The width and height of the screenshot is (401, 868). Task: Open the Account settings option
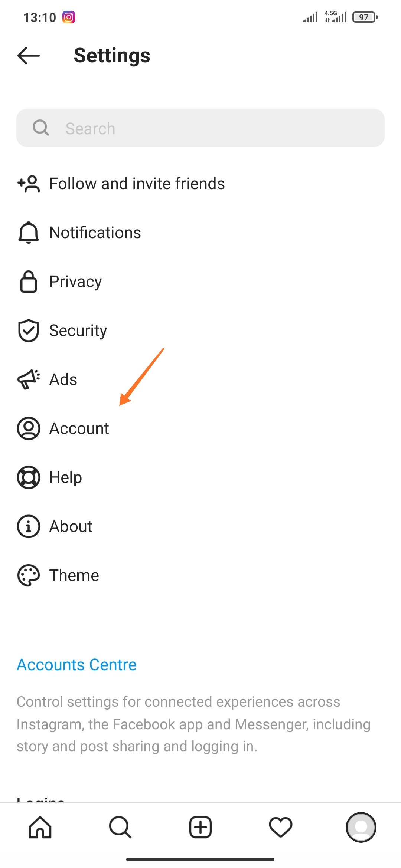pos(79,428)
